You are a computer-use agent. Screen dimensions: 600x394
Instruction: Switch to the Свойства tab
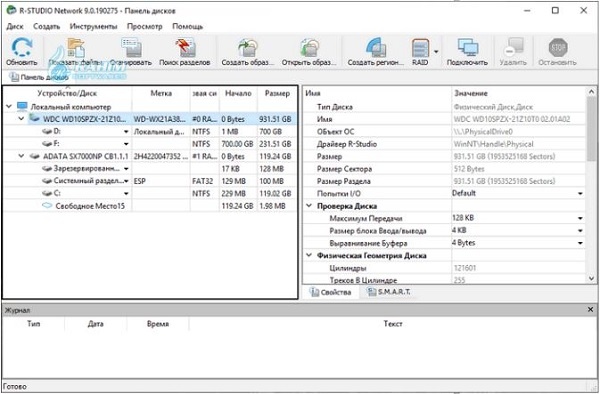pos(331,292)
